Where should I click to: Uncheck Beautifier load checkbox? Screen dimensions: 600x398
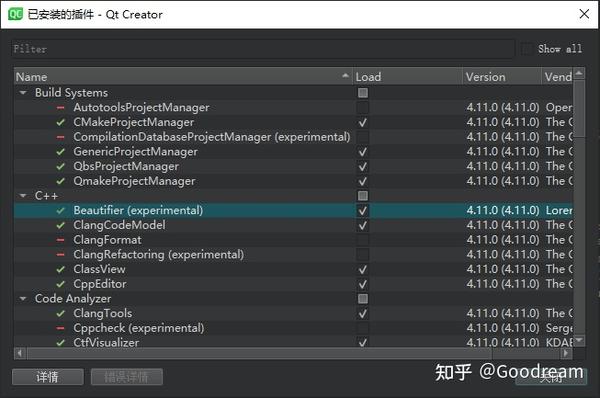pos(363,210)
